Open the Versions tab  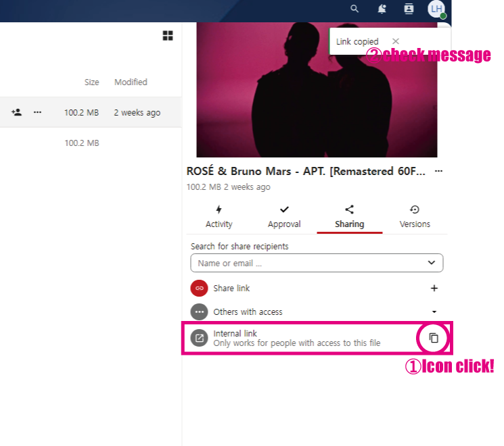click(x=415, y=217)
